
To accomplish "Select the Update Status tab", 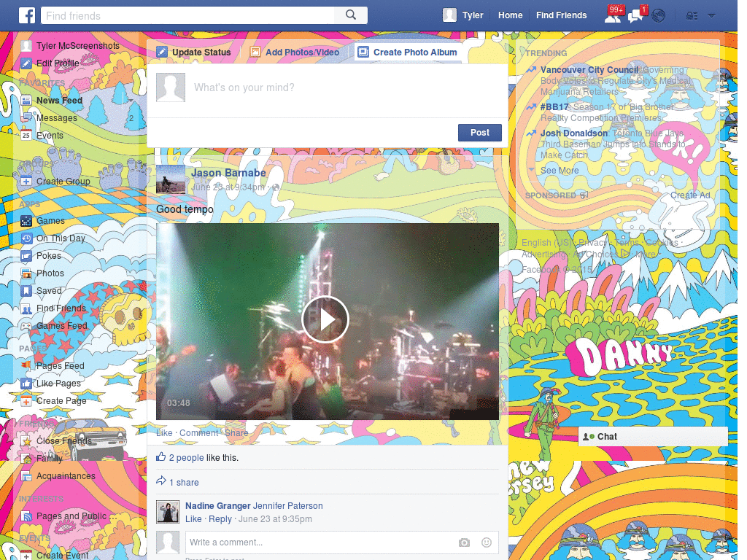I will pyautogui.click(x=194, y=52).
